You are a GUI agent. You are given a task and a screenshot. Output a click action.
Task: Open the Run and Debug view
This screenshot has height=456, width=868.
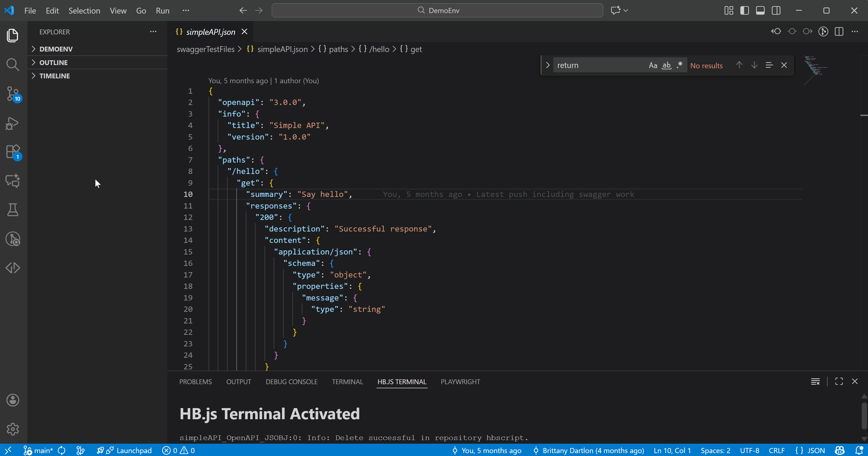12,123
